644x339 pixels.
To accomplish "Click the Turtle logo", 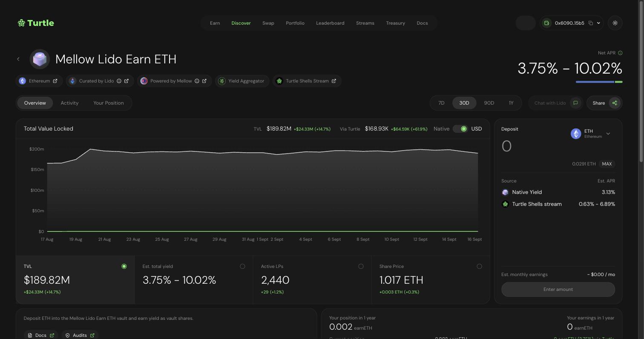I will click(x=36, y=23).
